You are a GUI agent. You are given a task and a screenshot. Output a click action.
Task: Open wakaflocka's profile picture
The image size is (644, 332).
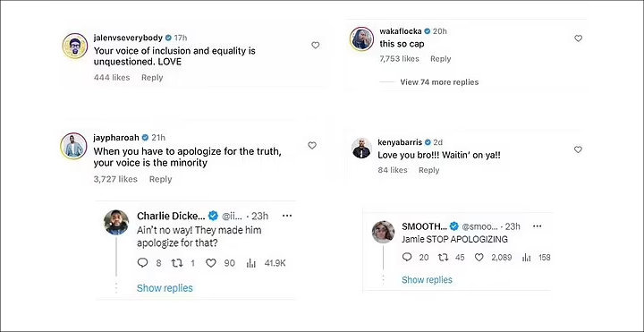click(x=361, y=39)
